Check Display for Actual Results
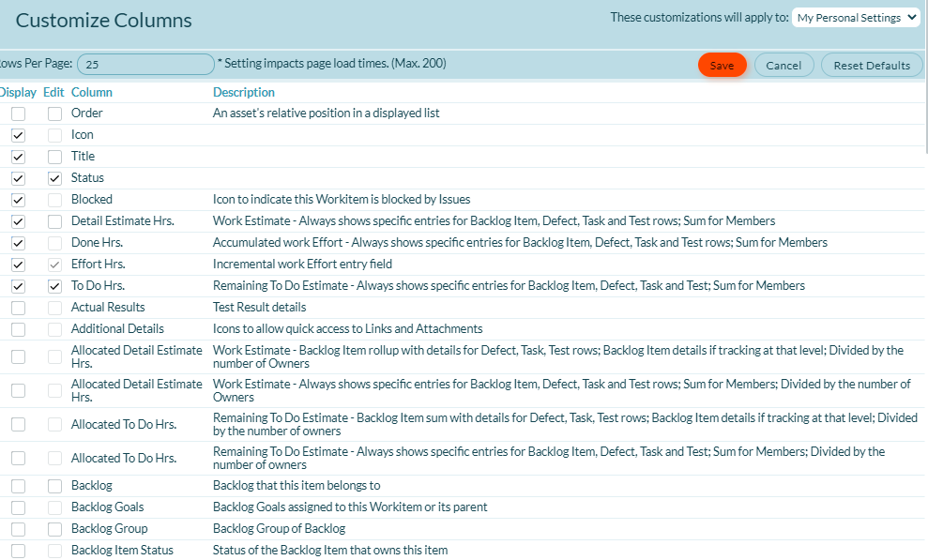The image size is (928, 560). click(x=19, y=308)
